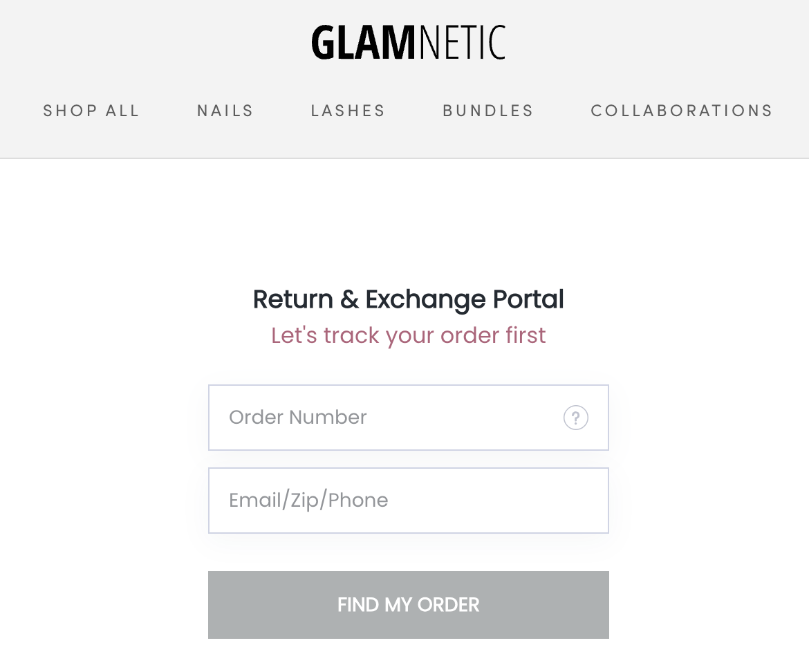Click the "Let's track your order first" text

[408, 335]
